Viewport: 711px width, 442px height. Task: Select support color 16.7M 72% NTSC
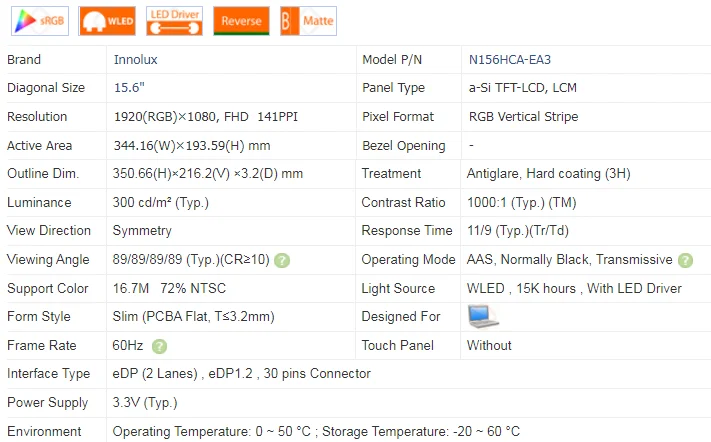tap(169, 288)
